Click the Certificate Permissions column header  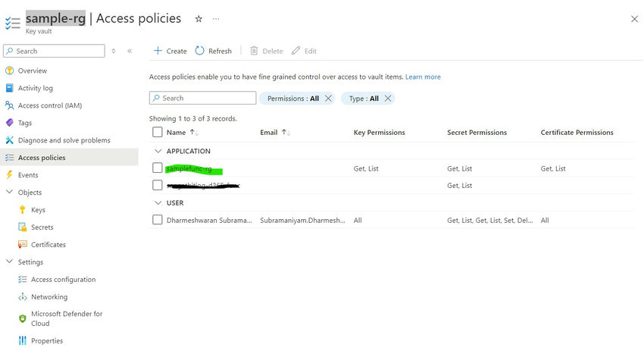577,133
